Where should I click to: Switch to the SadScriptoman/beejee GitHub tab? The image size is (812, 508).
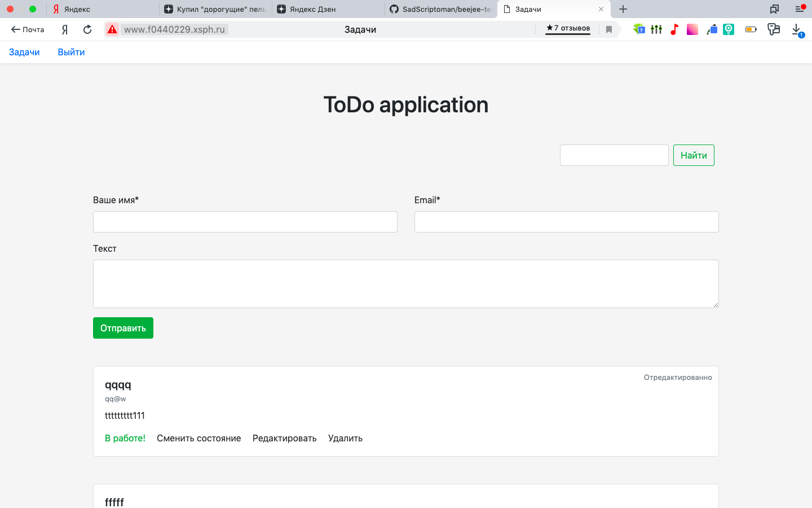tap(441, 9)
